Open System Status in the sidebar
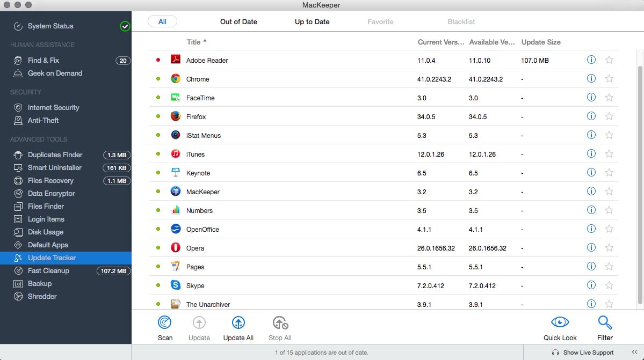The height and width of the screenshot is (360, 644). pos(50,26)
